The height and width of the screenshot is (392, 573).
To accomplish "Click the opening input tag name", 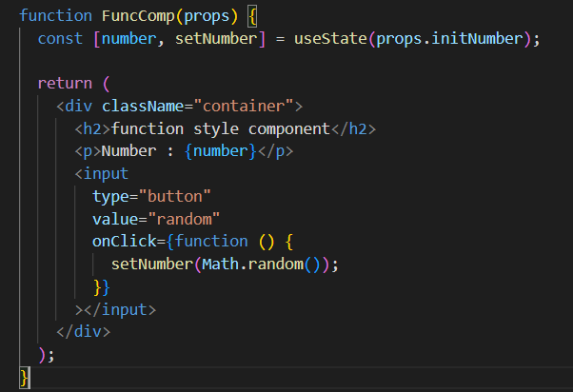I will [106, 174].
